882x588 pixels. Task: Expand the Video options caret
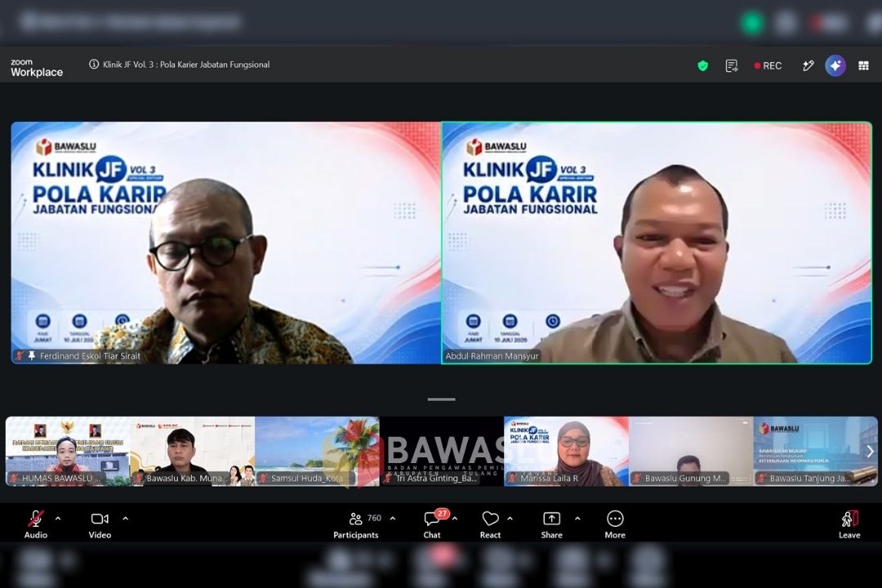(x=126, y=519)
